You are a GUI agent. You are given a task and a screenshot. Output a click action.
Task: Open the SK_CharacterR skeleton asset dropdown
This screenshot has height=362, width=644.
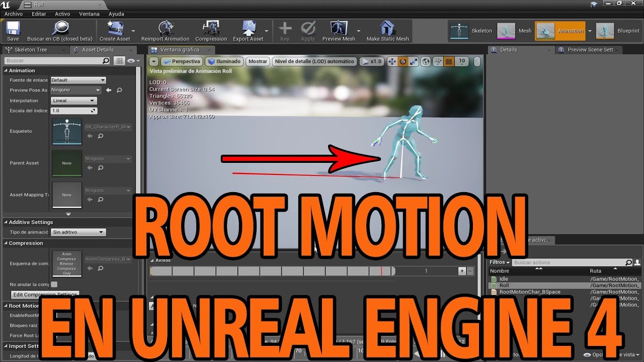click(x=108, y=127)
